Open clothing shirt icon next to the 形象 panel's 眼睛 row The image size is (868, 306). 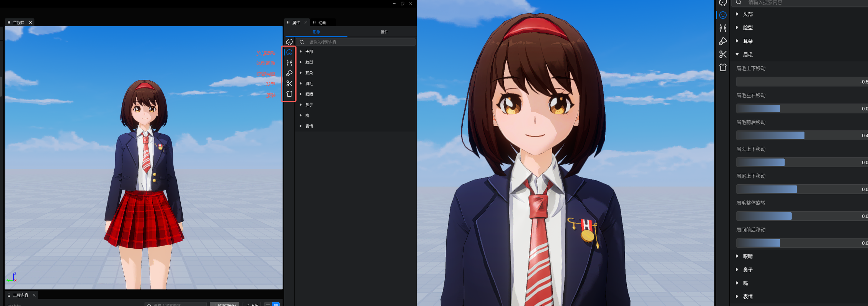289,94
